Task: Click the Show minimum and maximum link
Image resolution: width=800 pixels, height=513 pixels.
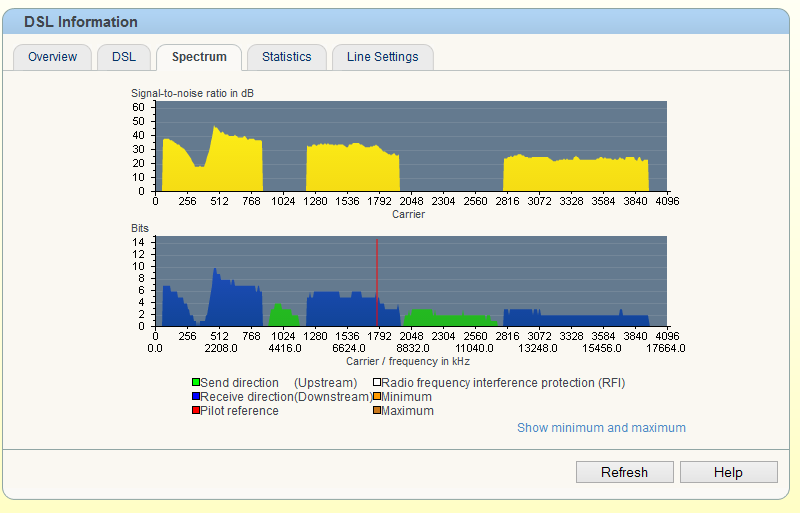Action: click(x=601, y=428)
